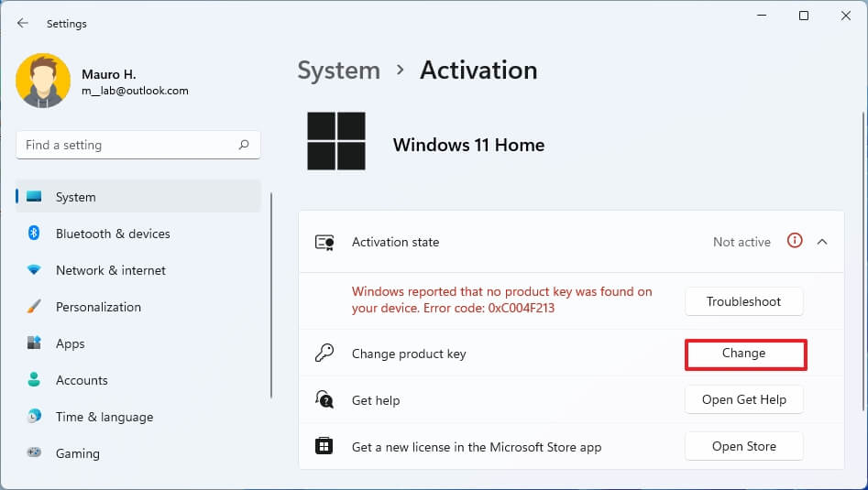The height and width of the screenshot is (490, 868).
Task: Click the m__lab@outlook.com email text
Action: tap(135, 91)
